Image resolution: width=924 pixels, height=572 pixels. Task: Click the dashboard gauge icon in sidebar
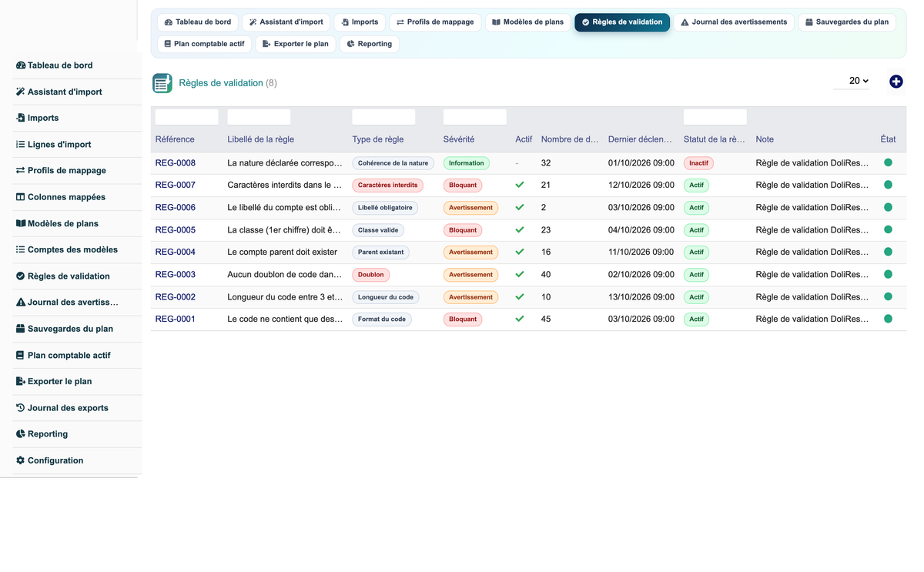21,65
